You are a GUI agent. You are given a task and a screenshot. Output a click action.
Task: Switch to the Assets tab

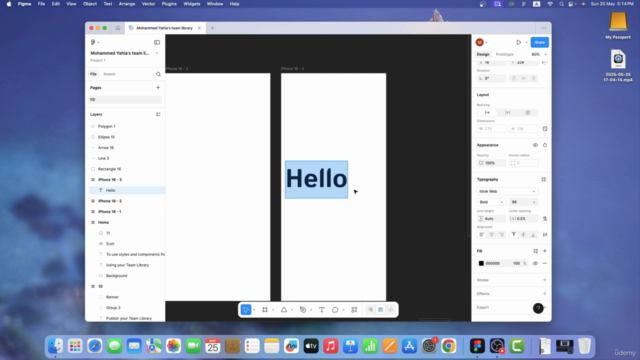(x=109, y=74)
